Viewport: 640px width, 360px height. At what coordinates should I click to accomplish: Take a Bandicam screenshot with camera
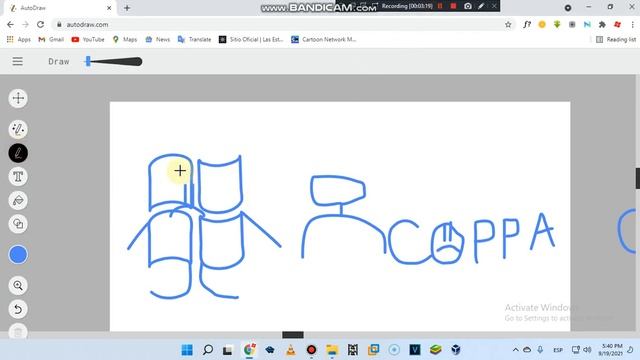(468, 6)
